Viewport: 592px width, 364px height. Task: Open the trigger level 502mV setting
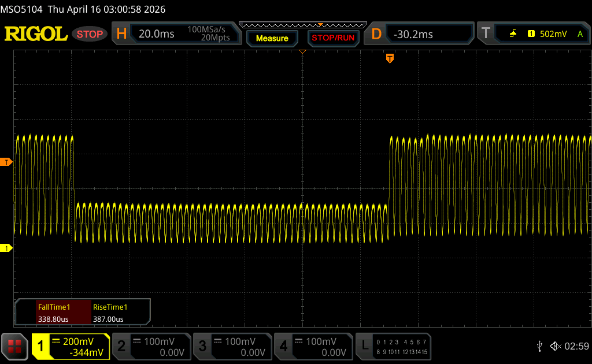(553, 34)
